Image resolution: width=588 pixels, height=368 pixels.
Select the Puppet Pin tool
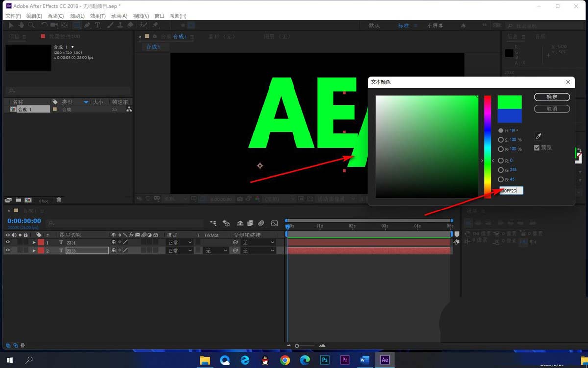[156, 25]
